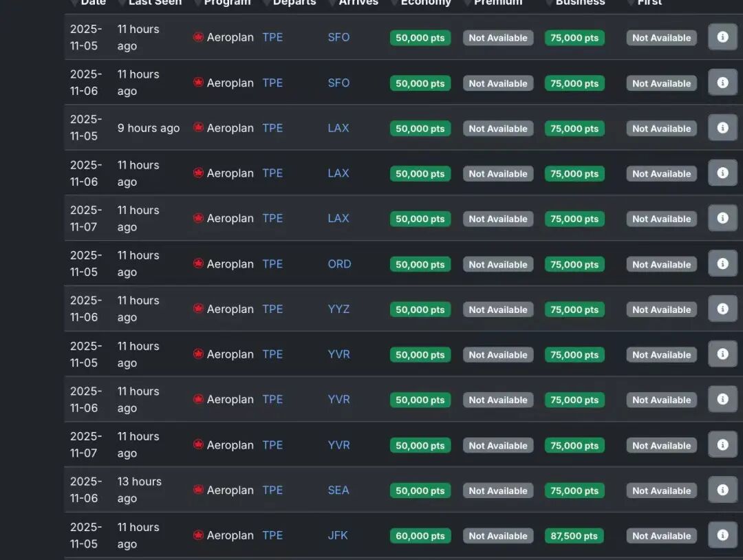This screenshot has width=743, height=560.
Task: Show details for SFO flight on 2025-11-05
Action: click(722, 37)
